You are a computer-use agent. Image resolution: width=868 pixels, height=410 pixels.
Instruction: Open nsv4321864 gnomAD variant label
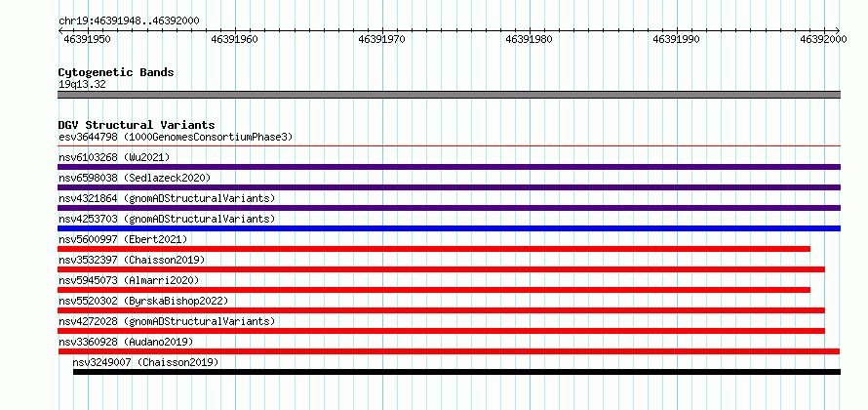point(167,198)
